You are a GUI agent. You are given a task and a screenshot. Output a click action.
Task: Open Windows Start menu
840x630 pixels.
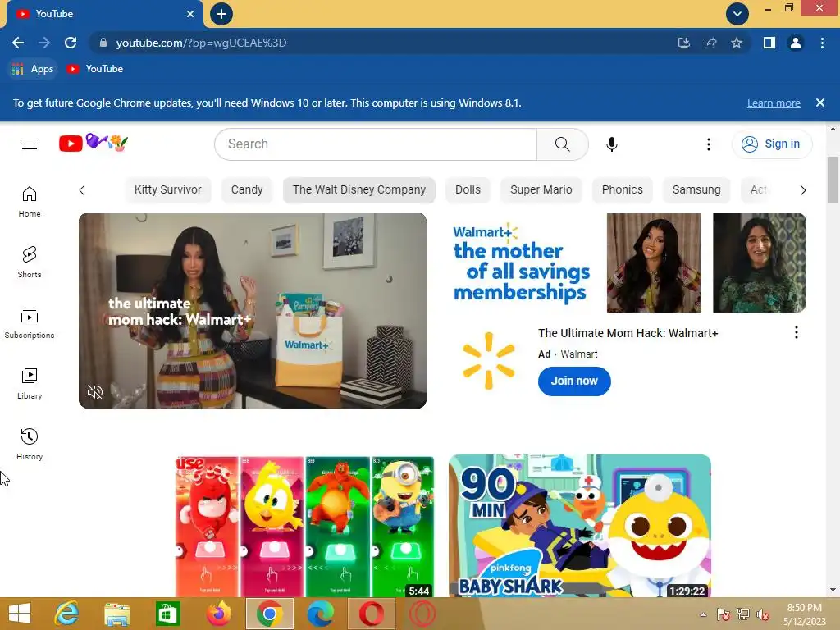click(20, 614)
